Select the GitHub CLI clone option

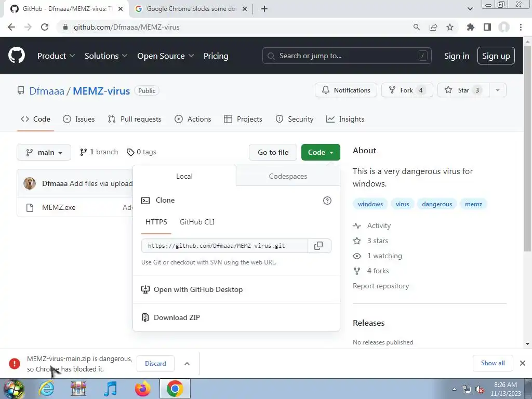pyautogui.click(x=197, y=222)
